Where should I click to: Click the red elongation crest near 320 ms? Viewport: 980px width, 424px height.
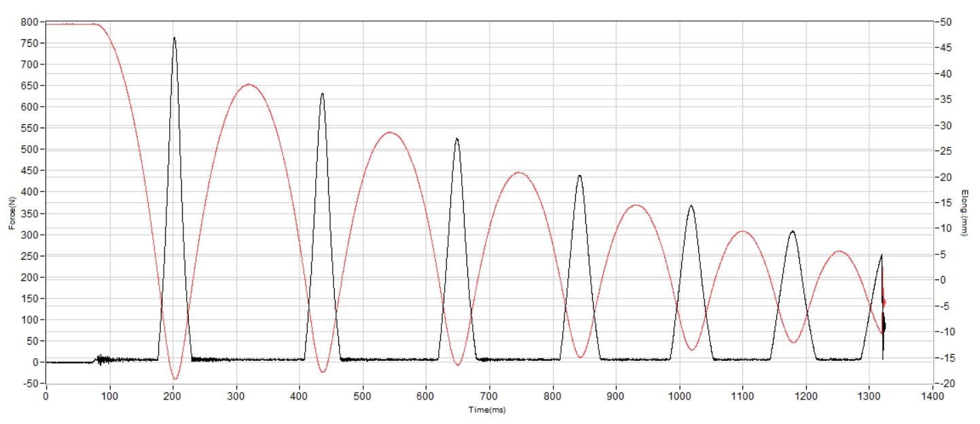tap(249, 85)
